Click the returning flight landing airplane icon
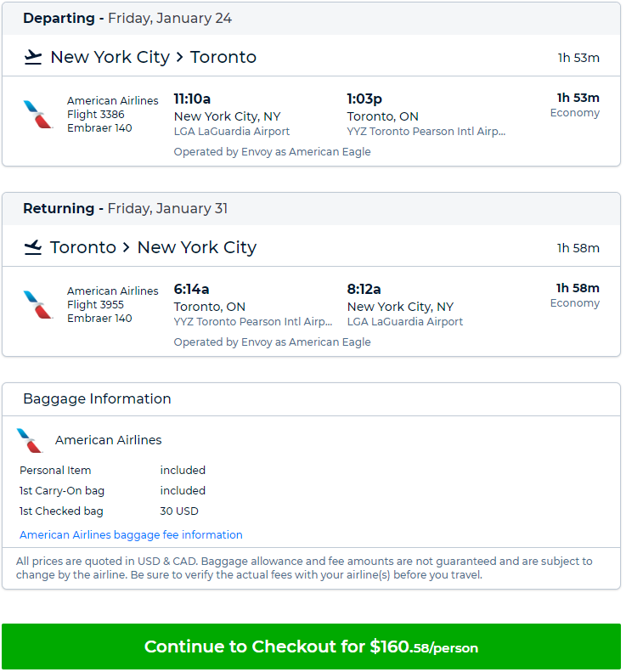 coord(33,247)
